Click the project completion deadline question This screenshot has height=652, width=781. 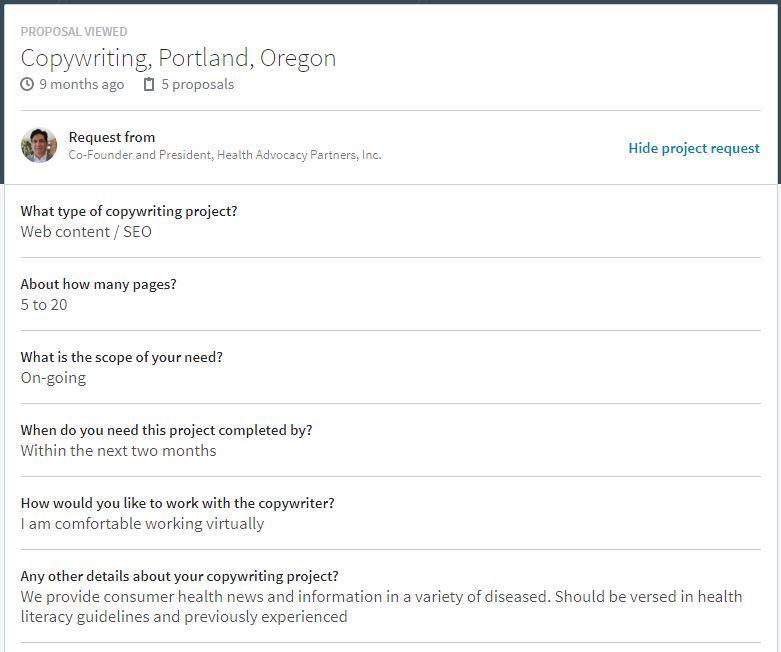(x=166, y=430)
